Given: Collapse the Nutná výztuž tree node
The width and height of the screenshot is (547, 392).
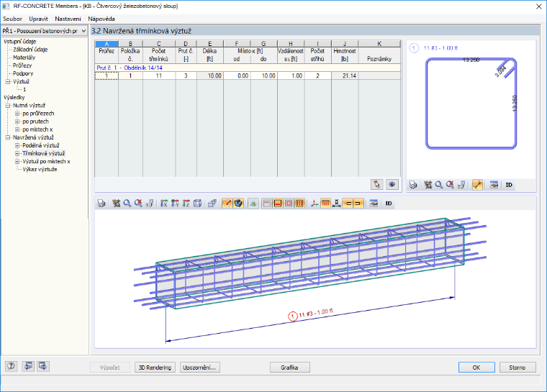Looking at the screenshot, I should [x=8, y=105].
